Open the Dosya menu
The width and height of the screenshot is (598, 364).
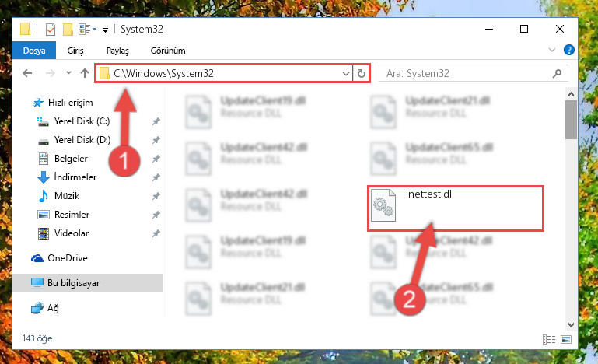click(x=34, y=51)
